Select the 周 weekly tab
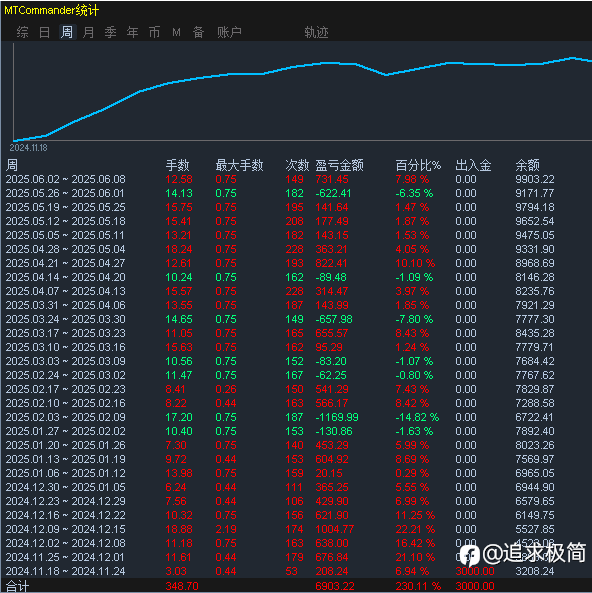 pyautogui.click(x=67, y=32)
